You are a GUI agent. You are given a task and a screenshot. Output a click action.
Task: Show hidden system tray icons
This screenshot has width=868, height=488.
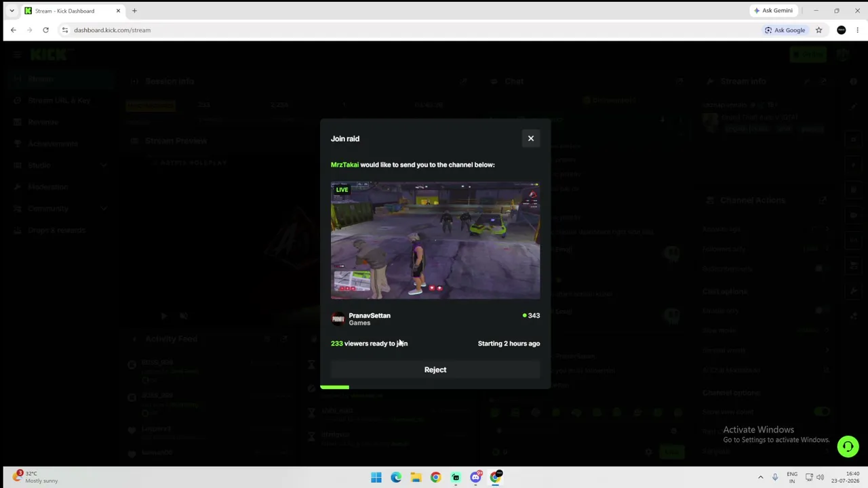click(x=760, y=477)
